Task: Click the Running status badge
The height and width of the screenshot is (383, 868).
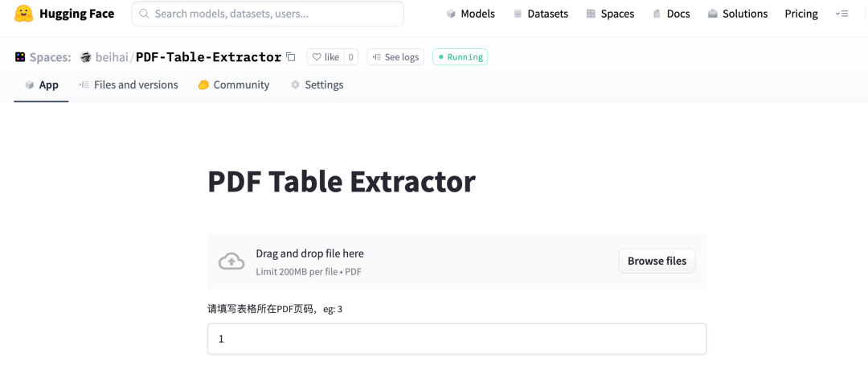Action: pyautogui.click(x=460, y=57)
